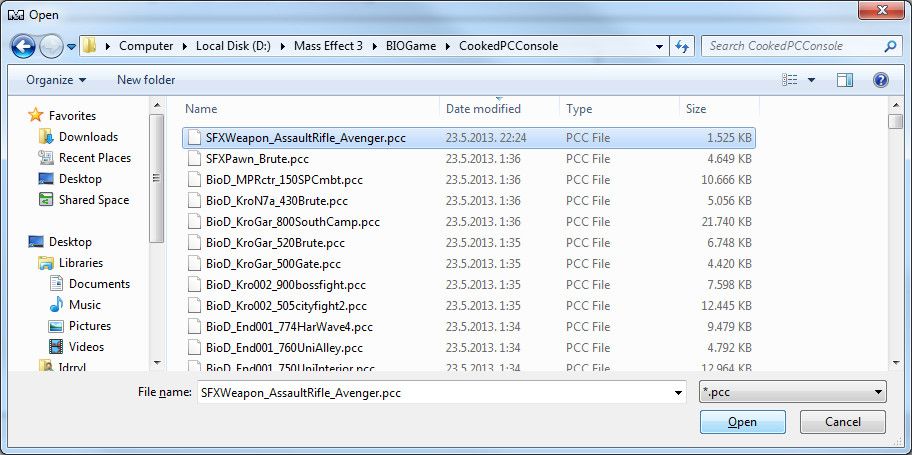The width and height of the screenshot is (912, 455).
Task: Go to BIOGame in the breadcrumb
Action: (411, 46)
